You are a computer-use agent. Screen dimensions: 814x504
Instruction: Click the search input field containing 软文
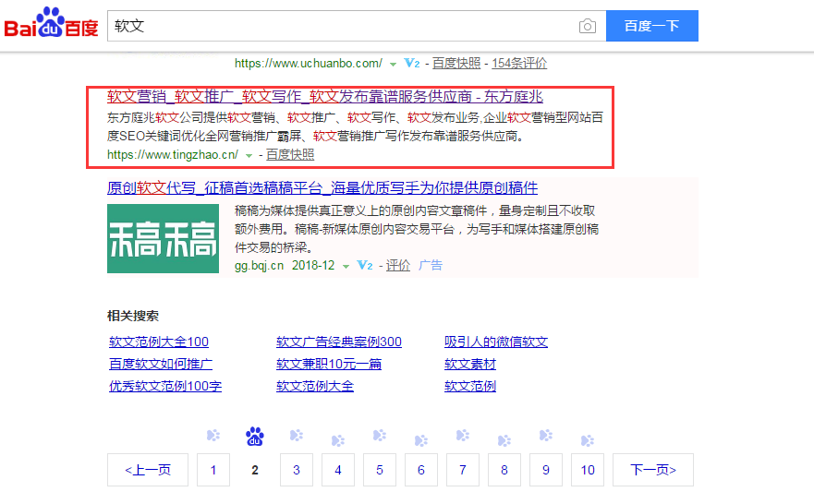pyautogui.click(x=342, y=26)
